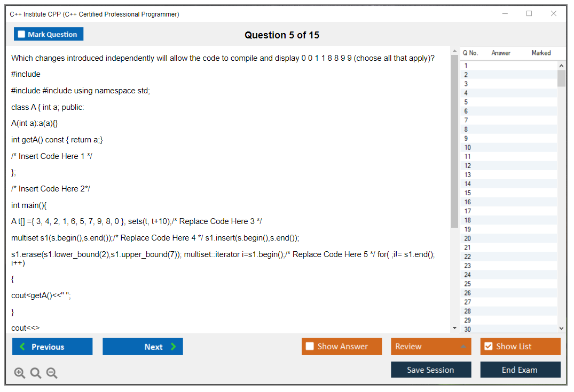This screenshot has width=574, height=392.
Task: Jump to question 1 in the list
Action: point(466,66)
